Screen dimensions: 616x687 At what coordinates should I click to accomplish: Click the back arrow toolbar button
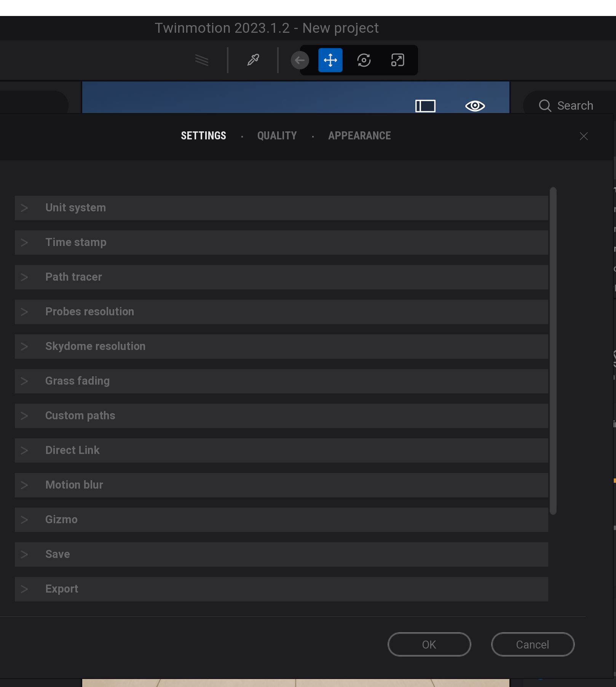coord(300,60)
